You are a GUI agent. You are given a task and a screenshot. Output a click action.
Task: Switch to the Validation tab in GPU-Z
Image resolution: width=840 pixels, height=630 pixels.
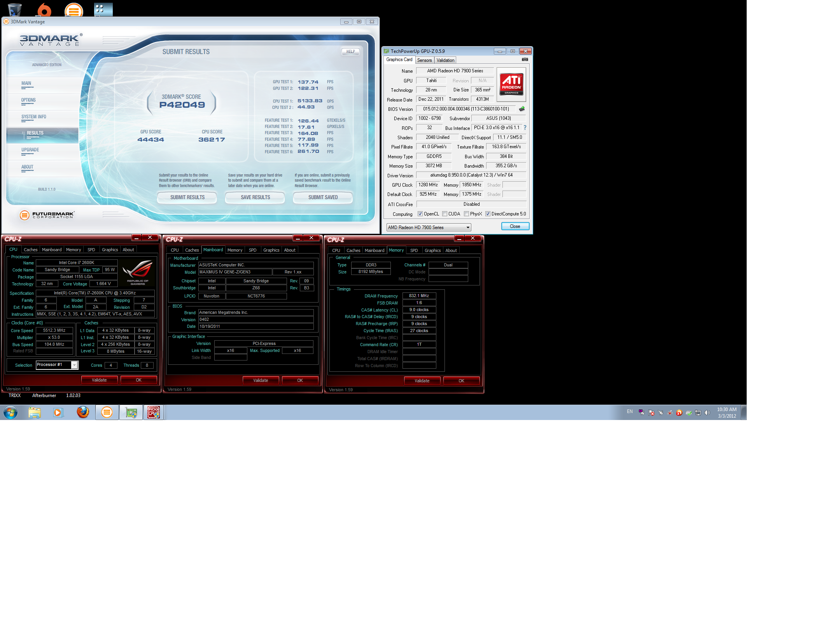click(445, 60)
